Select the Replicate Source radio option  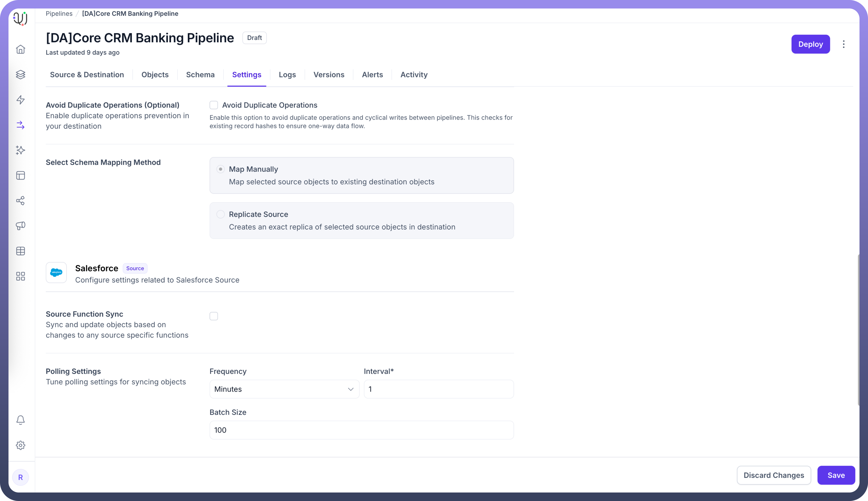[x=221, y=214]
